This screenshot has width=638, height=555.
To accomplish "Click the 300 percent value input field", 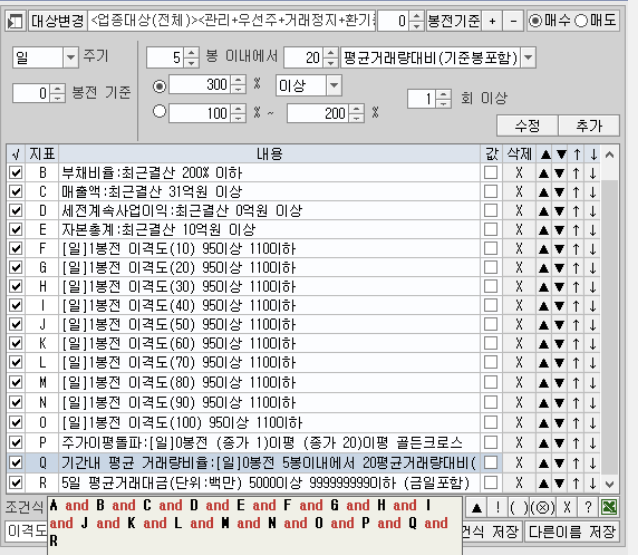I will (200, 86).
